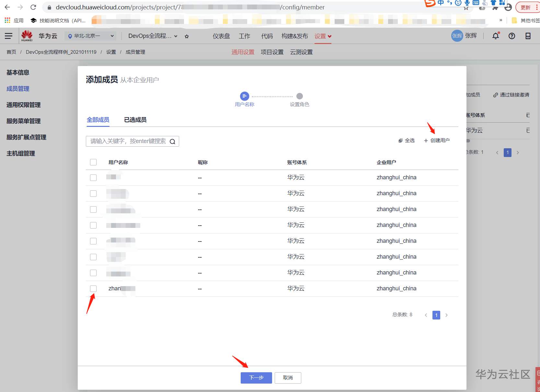
Task: Switch to the 已选成员 tab
Action: click(135, 120)
